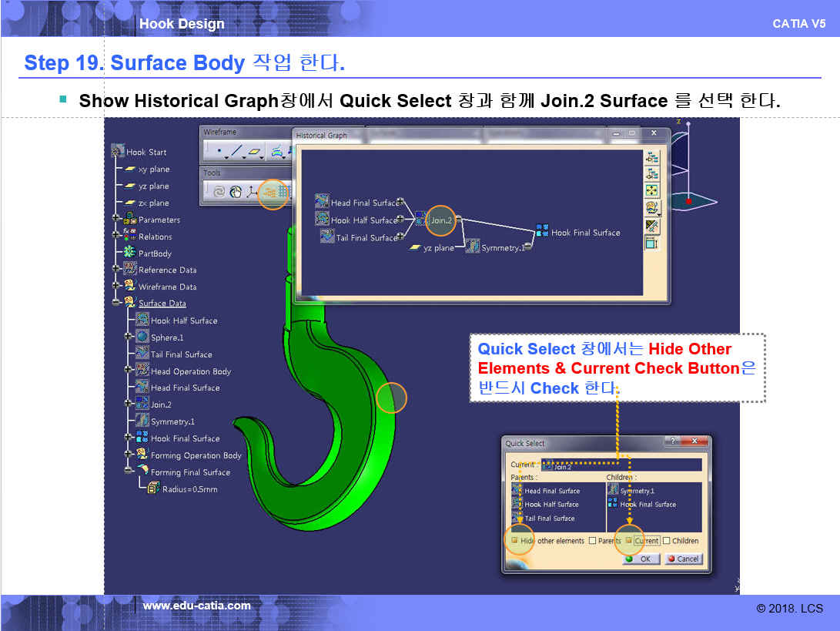
Task: Collapse the Symmetry.1 node in graph
Action: click(x=528, y=247)
